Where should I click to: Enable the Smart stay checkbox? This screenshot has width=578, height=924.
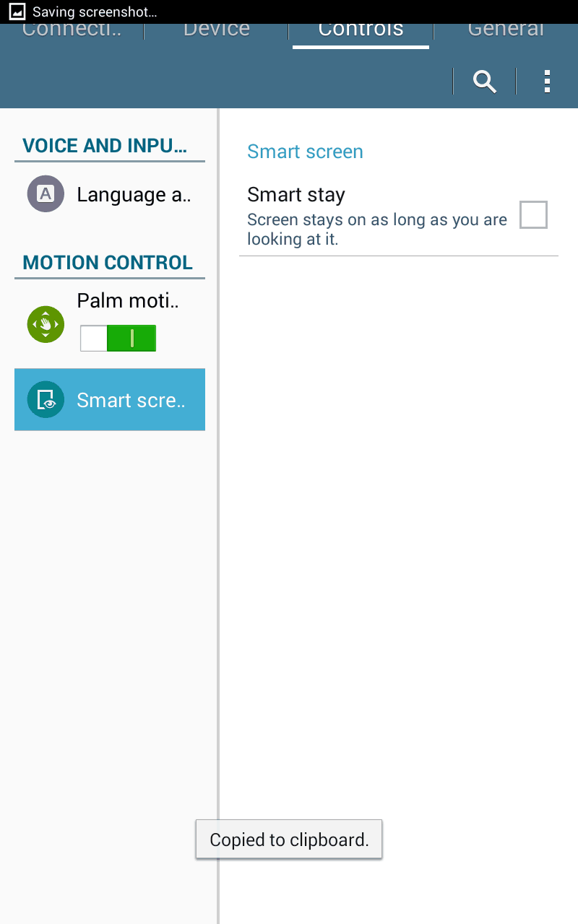coord(533,215)
